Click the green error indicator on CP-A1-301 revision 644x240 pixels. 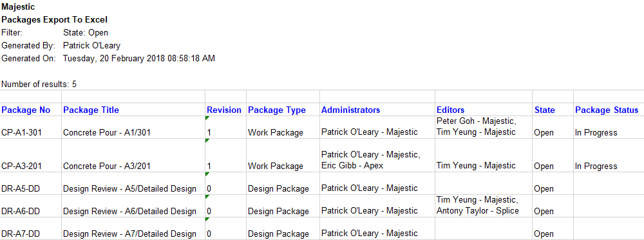(x=207, y=117)
